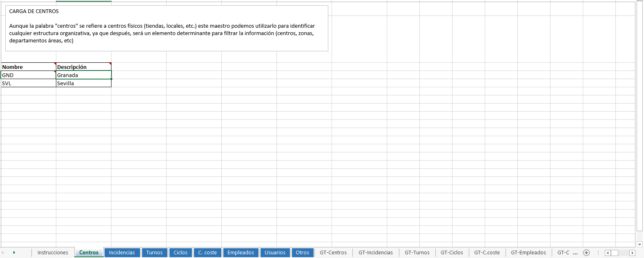Open the Ciclos sheet tab
The image size is (644, 258).
pyautogui.click(x=180, y=253)
